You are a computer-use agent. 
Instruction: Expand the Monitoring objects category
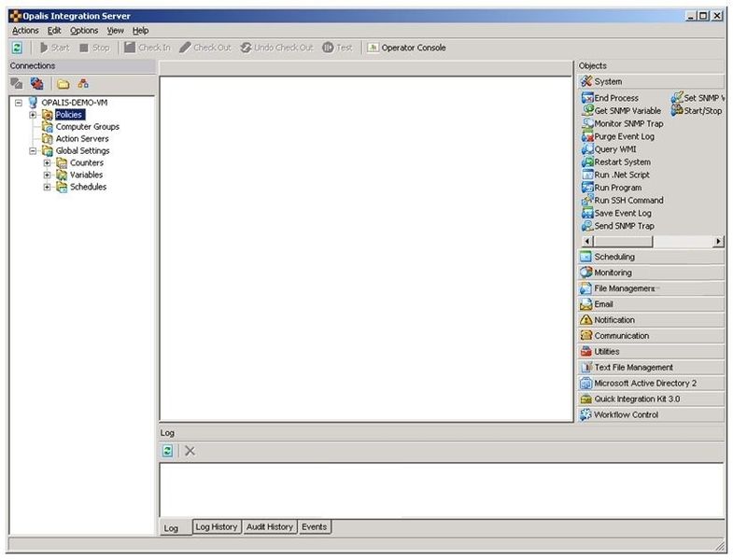click(651, 273)
